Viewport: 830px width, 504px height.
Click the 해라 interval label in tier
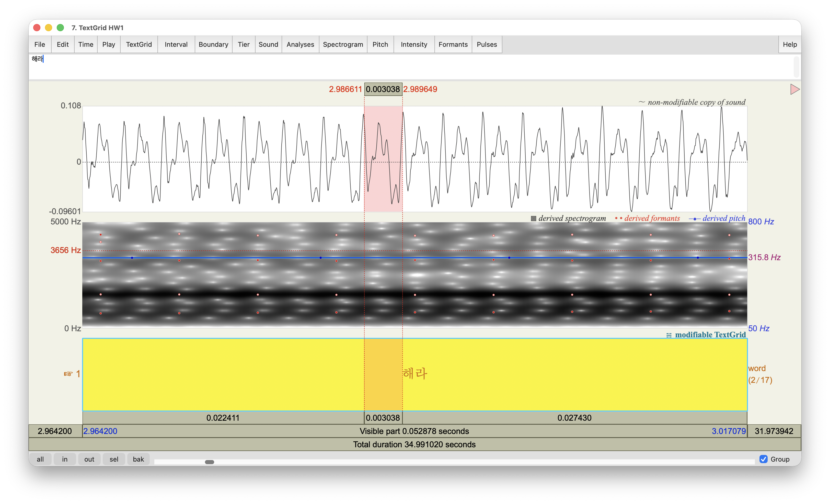click(x=415, y=374)
